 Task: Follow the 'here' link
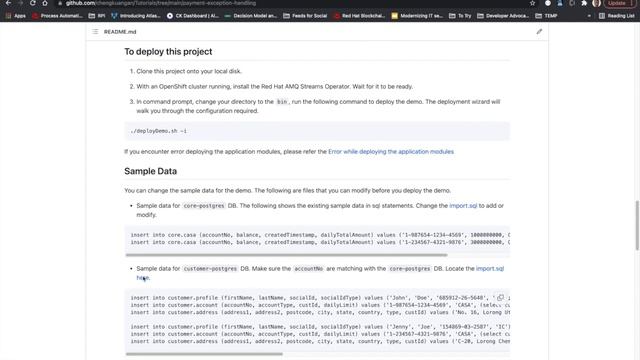pos(142,278)
